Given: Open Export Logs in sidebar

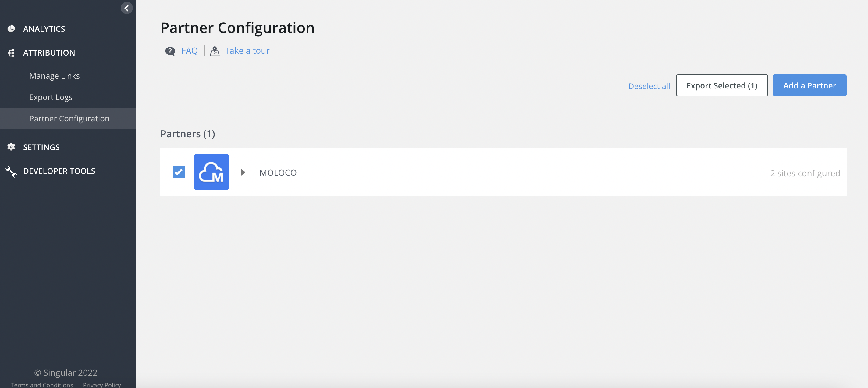Looking at the screenshot, I should [x=51, y=97].
